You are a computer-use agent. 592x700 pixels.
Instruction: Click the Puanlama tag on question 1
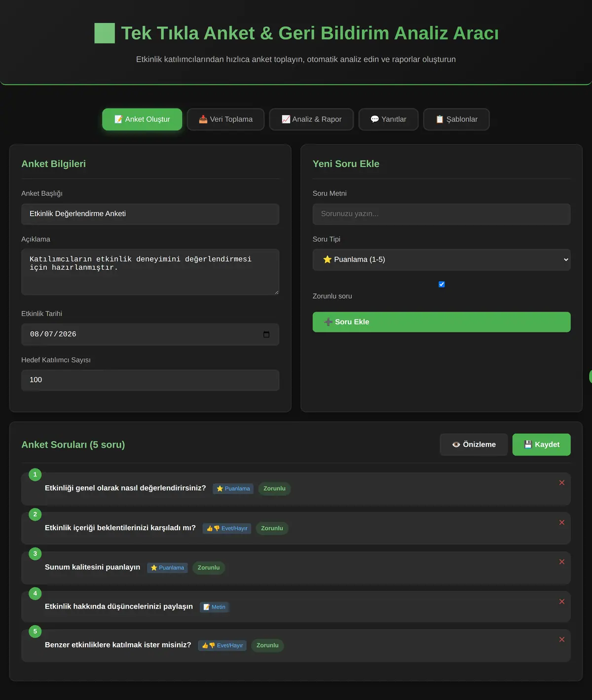(x=233, y=489)
